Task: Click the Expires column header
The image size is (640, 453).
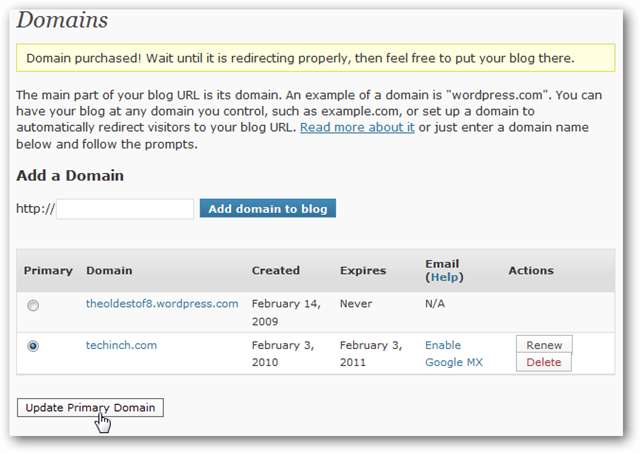Action: click(361, 270)
